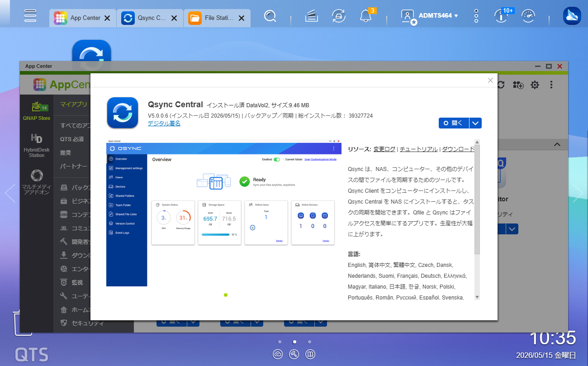Open App Center settings gear icon
The image size is (588, 366).
(535, 85)
